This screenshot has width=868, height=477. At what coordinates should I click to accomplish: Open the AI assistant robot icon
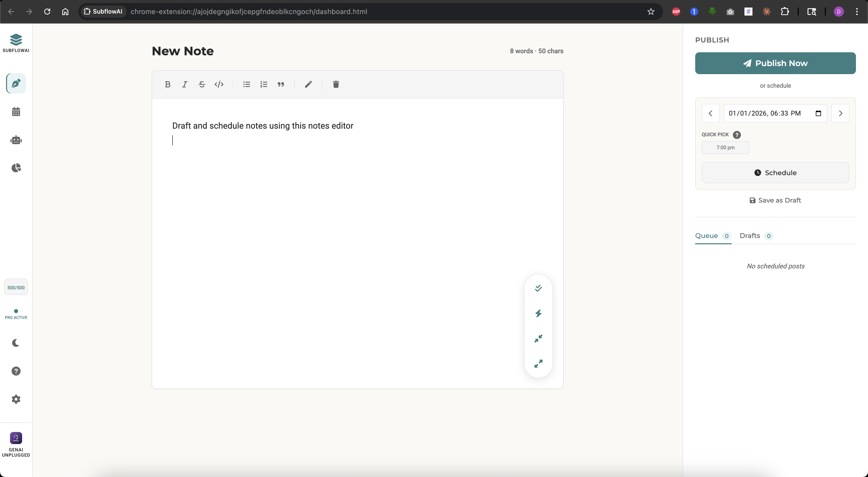pyautogui.click(x=16, y=140)
